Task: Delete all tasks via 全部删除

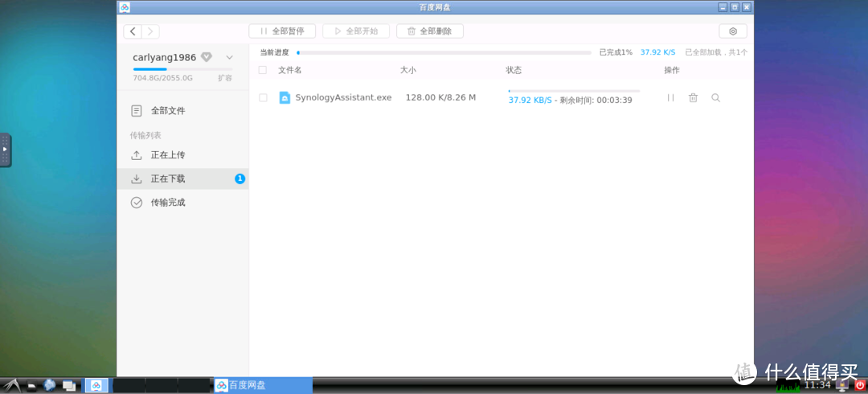Action: pos(429,31)
